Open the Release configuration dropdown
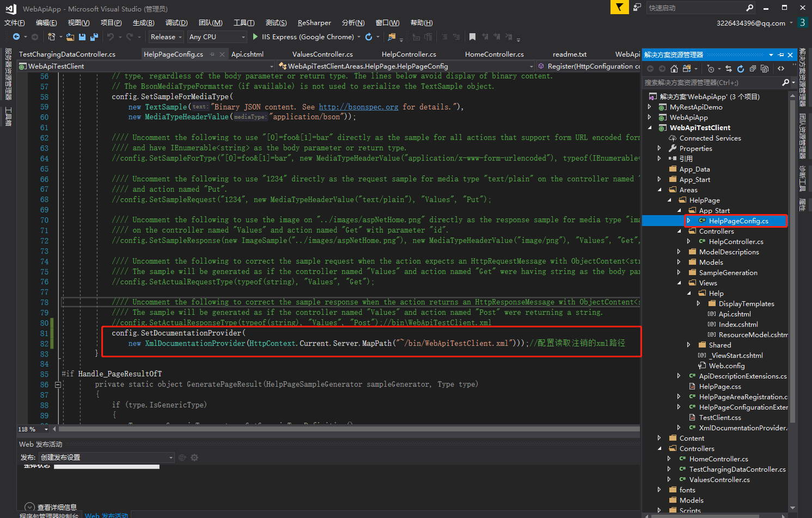Image resolution: width=812 pixels, height=518 pixels. coord(167,37)
